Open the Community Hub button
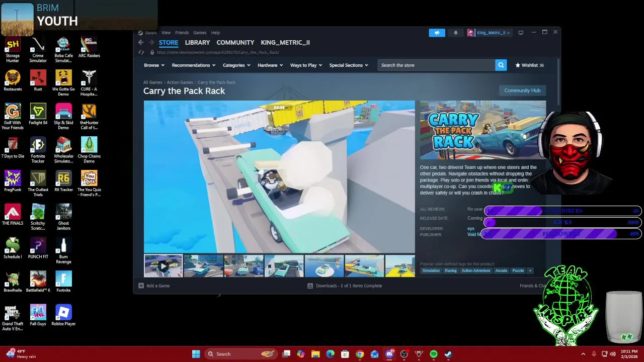 click(x=522, y=90)
